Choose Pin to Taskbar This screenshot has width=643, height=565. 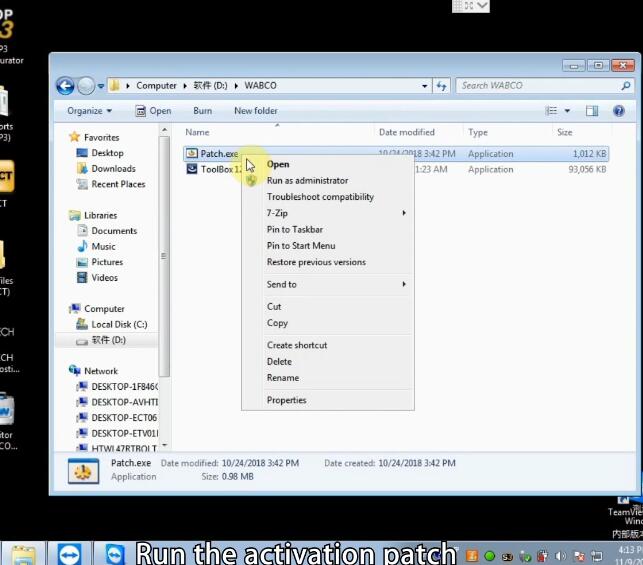(328, 230)
